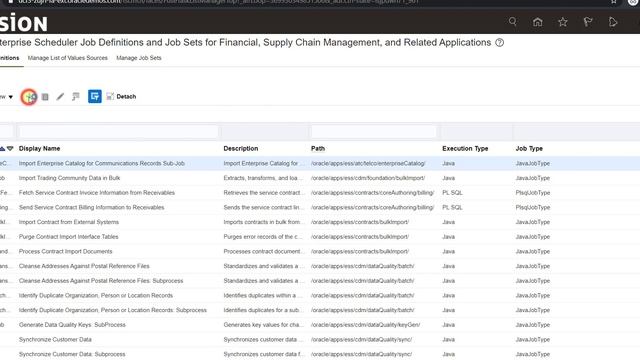Click path /oracle/apps/ess/cdm/foundation/bulkImport/
Image resolution: width=640 pixels, height=360 pixels.
368,178
